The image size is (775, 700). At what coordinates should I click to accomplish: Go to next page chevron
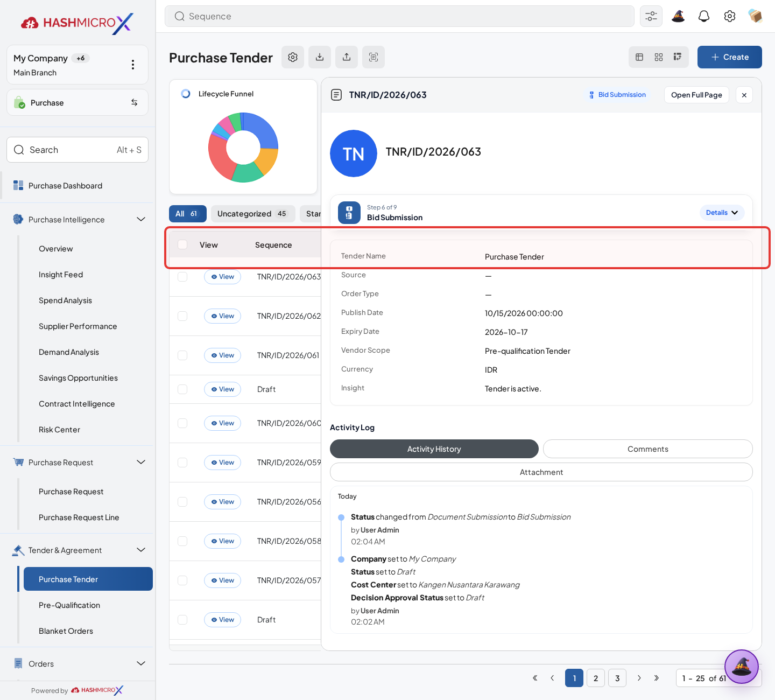(639, 678)
